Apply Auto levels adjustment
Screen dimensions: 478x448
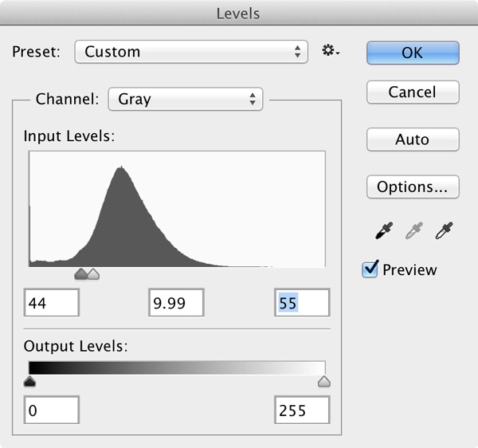pyautogui.click(x=412, y=140)
